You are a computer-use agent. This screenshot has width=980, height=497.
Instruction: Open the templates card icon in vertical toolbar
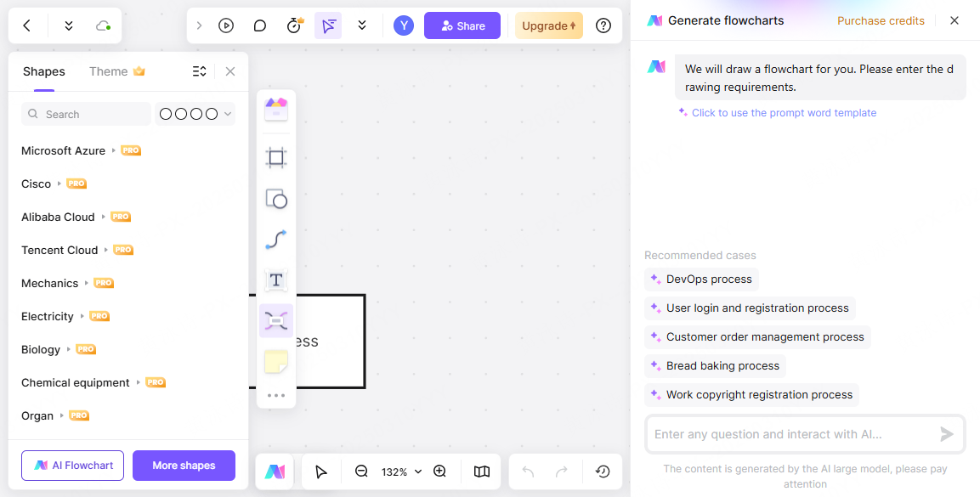[275, 109]
